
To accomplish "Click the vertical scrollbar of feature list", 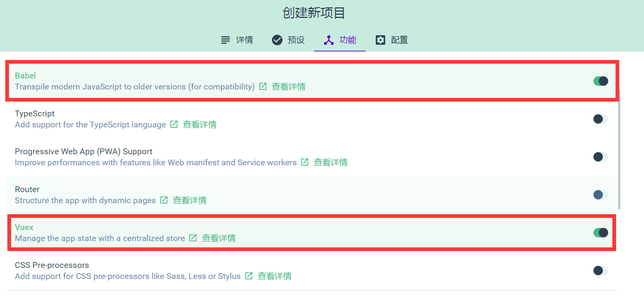I will [619, 147].
